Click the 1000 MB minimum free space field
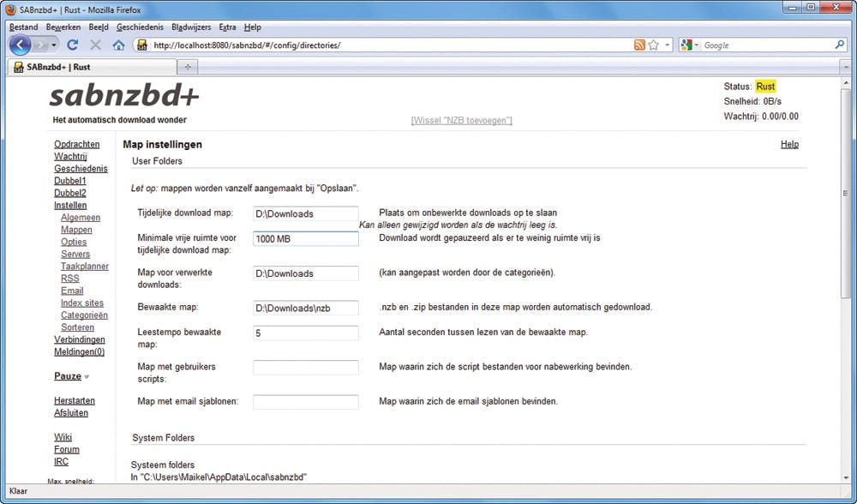The image size is (857, 504). coord(306,239)
